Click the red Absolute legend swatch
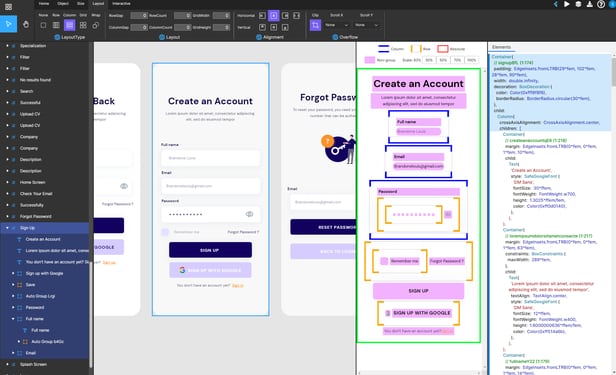The width and height of the screenshot is (616, 375). 443,49
